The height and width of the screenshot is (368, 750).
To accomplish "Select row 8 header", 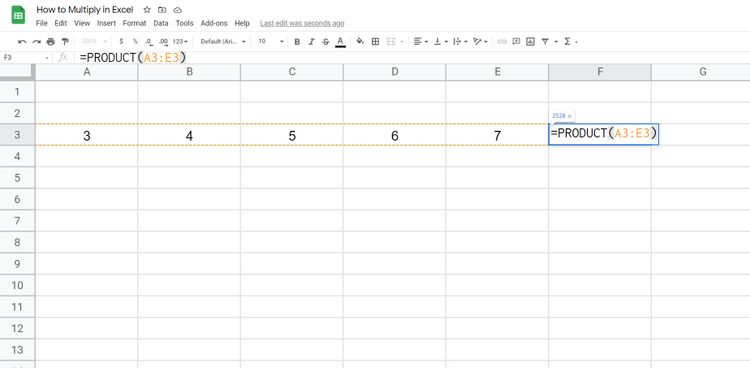I will click(17, 242).
